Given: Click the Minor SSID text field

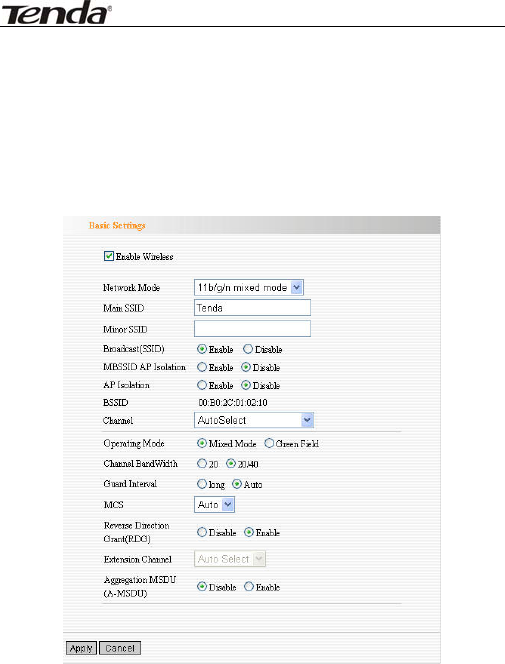Looking at the screenshot, I should 252,329.
